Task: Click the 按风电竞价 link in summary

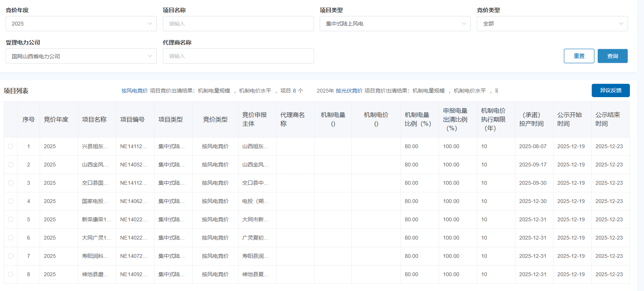Action: [135, 91]
